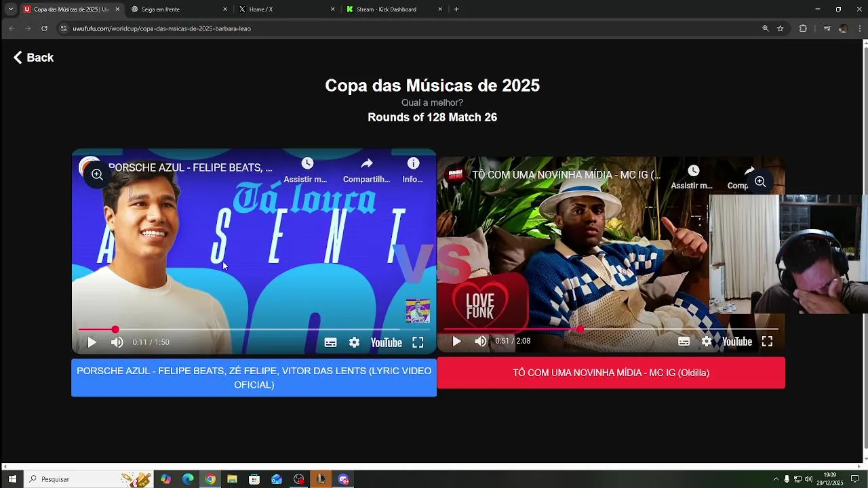The width and height of the screenshot is (868, 488).
Task: Open settings gear on PORSCHE AZUL video
Action: (x=354, y=342)
